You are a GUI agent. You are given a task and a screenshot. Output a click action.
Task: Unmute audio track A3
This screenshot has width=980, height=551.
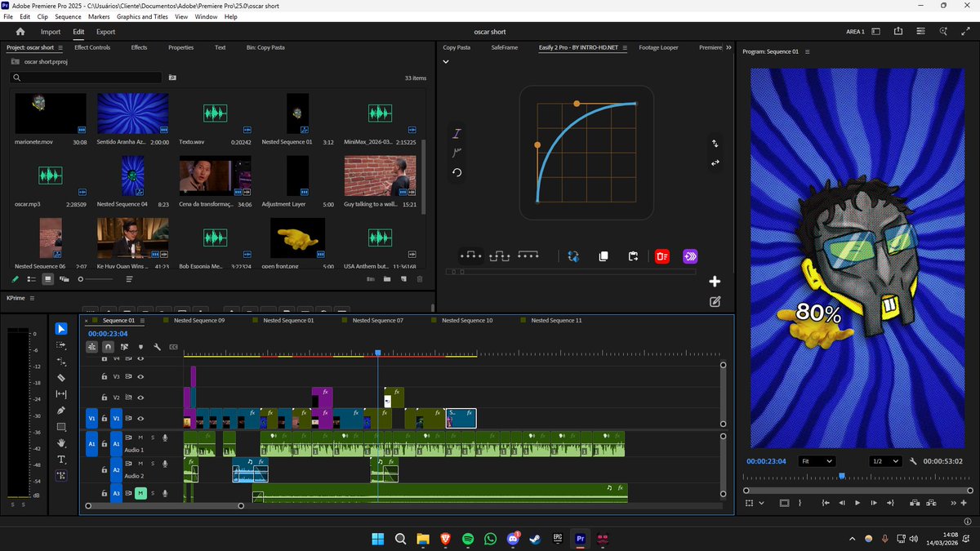(x=140, y=493)
